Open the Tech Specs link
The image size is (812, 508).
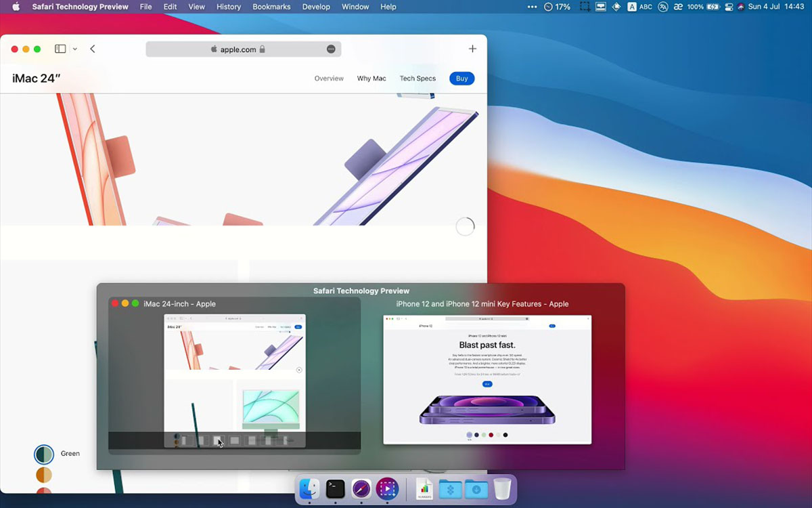point(418,79)
